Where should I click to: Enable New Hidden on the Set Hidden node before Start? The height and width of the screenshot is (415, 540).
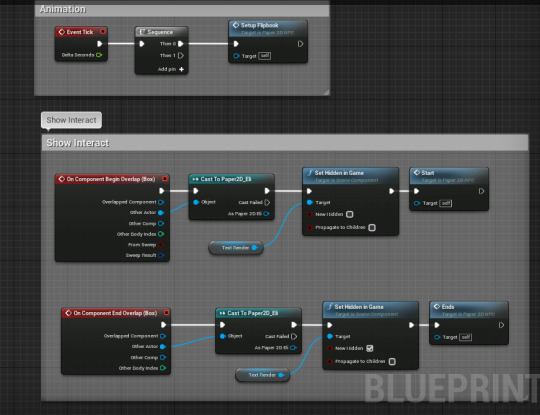[x=350, y=214]
